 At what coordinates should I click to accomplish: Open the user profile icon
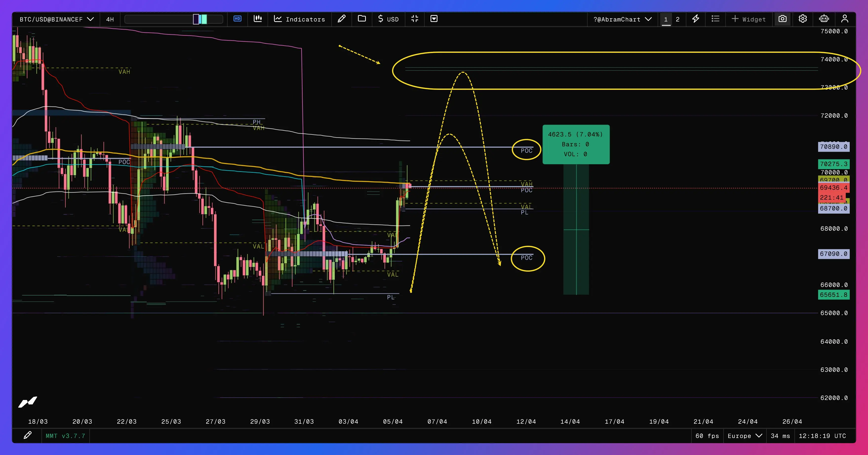pos(844,19)
